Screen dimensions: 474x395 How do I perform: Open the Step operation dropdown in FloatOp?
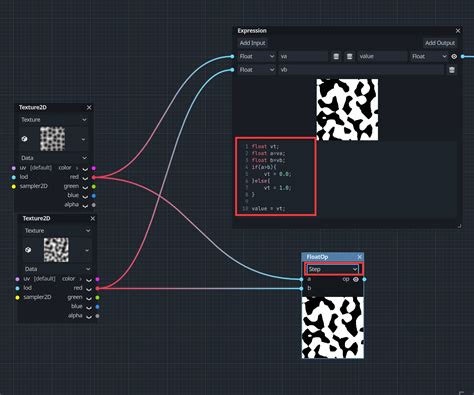pyautogui.click(x=332, y=269)
